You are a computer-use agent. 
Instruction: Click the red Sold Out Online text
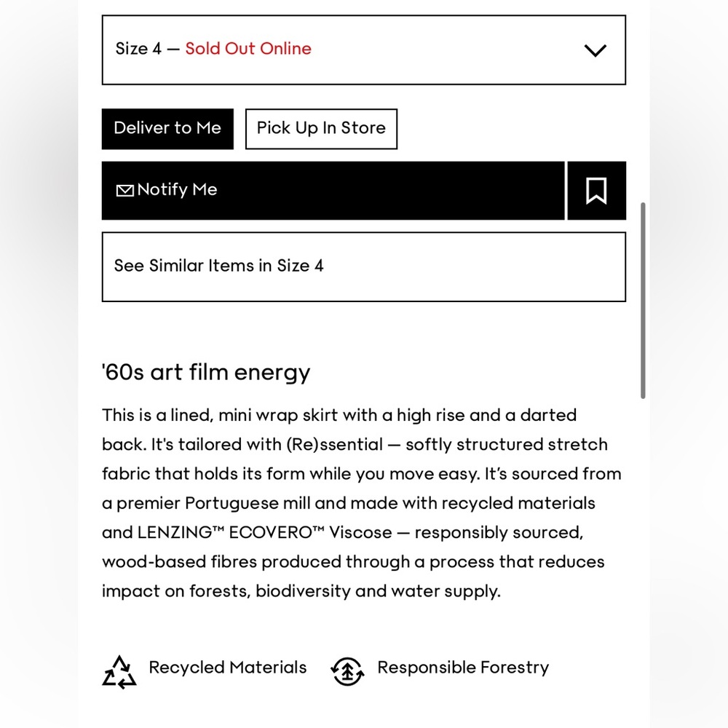click(x=248, y=49)
